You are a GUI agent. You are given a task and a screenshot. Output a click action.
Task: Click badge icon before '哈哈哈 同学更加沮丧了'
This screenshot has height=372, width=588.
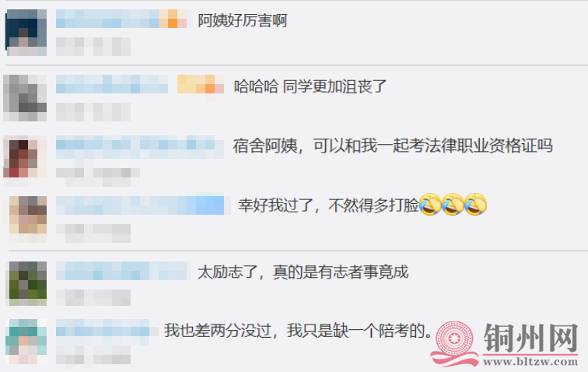click(201, 84)
